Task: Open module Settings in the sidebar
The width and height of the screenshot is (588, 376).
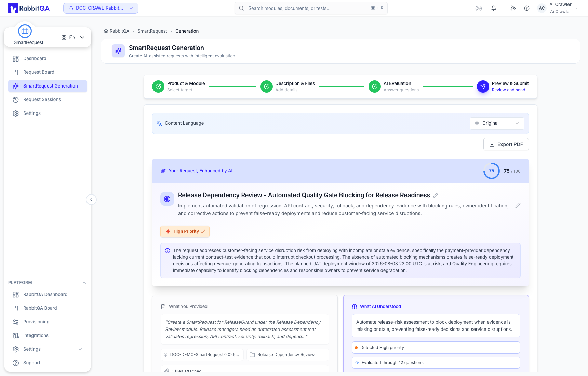Action: coord(48,113)
